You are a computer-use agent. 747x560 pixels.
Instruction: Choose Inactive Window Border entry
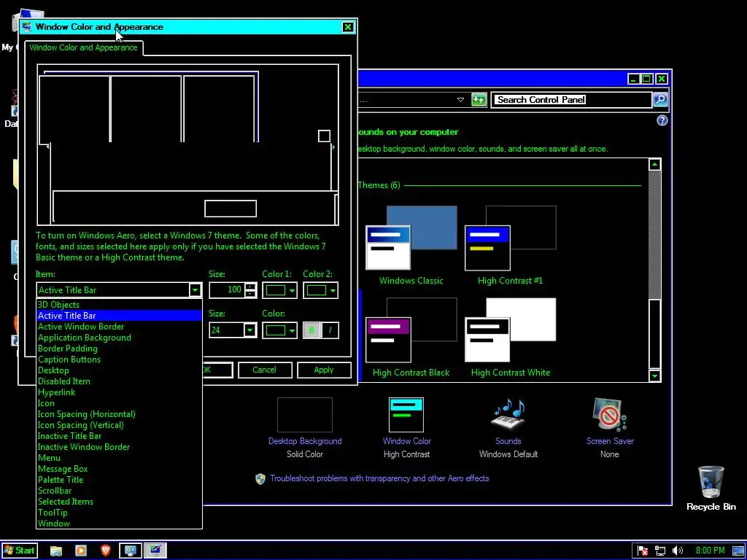tap(119, 447)
